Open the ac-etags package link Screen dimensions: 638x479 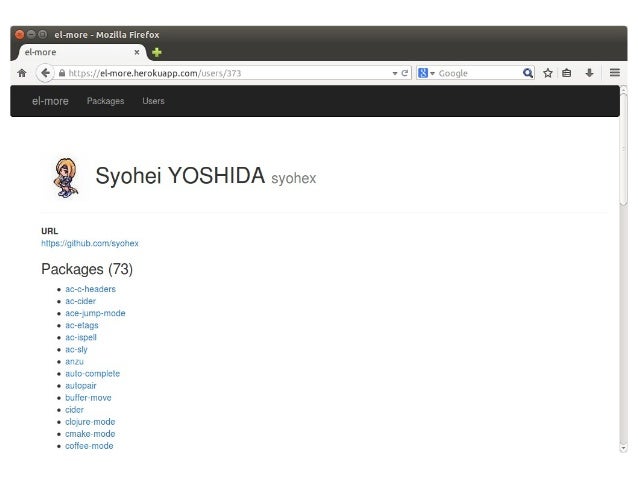pyautogui.click(x=82, y=325)
